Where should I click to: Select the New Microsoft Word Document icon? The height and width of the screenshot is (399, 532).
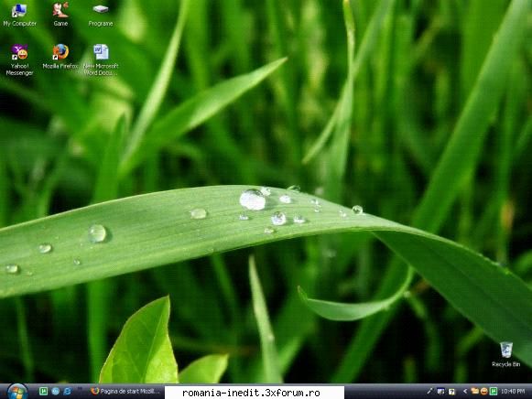[101, 60]
